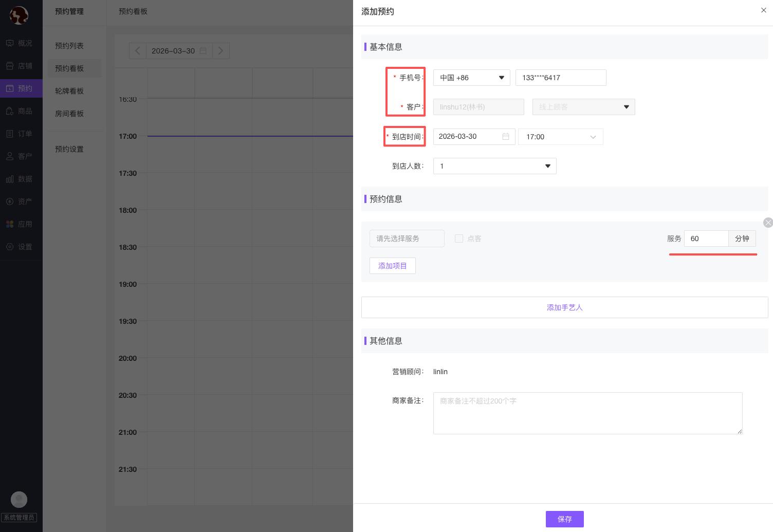Go to 店铺 shop in sidebar

tap(19, 66)
